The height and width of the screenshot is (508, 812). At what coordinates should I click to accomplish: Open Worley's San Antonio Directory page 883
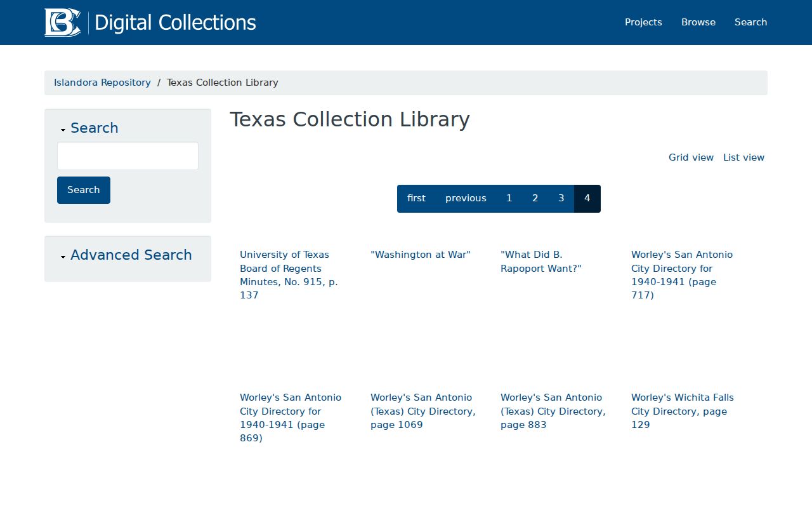[553, 411]
